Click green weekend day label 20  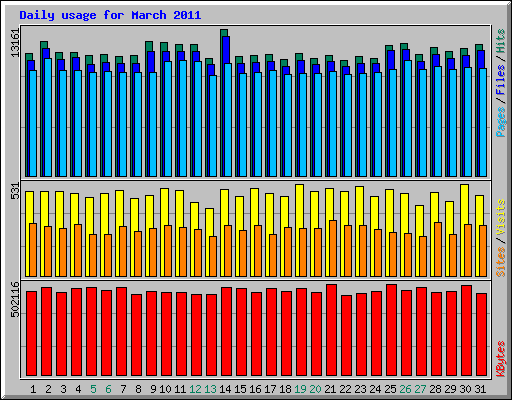pos(315,389)
